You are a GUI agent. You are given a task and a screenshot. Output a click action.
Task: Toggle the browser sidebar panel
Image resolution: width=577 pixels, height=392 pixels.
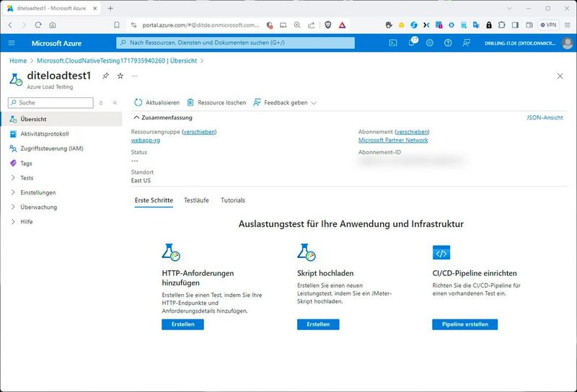pyautogui.click(x=515, y=25)
